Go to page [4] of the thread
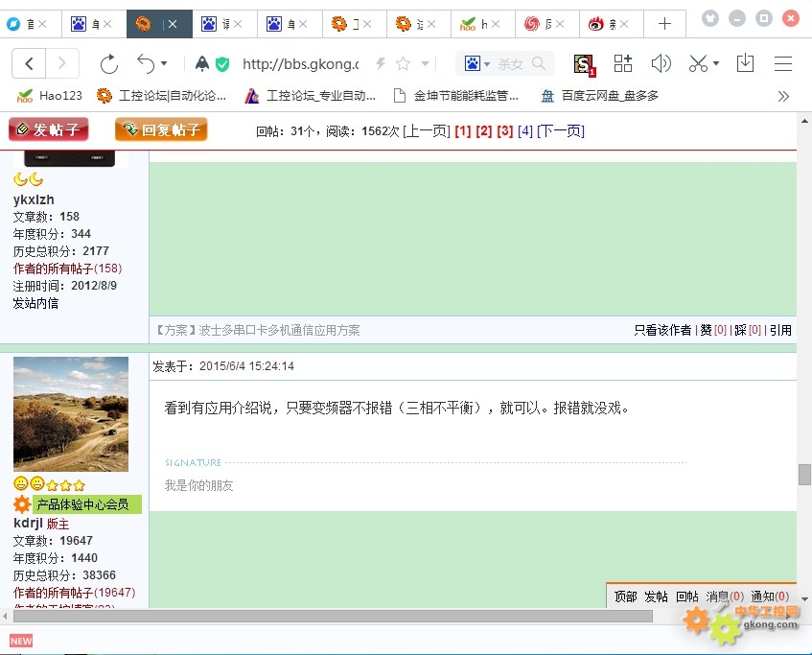 (525, 131)
